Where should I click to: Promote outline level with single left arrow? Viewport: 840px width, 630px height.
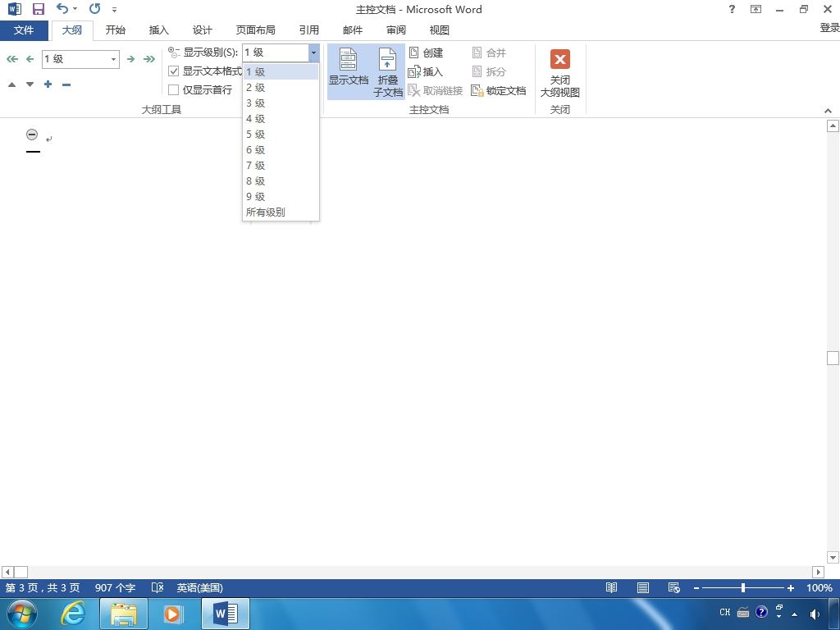(x=30, y=59)
